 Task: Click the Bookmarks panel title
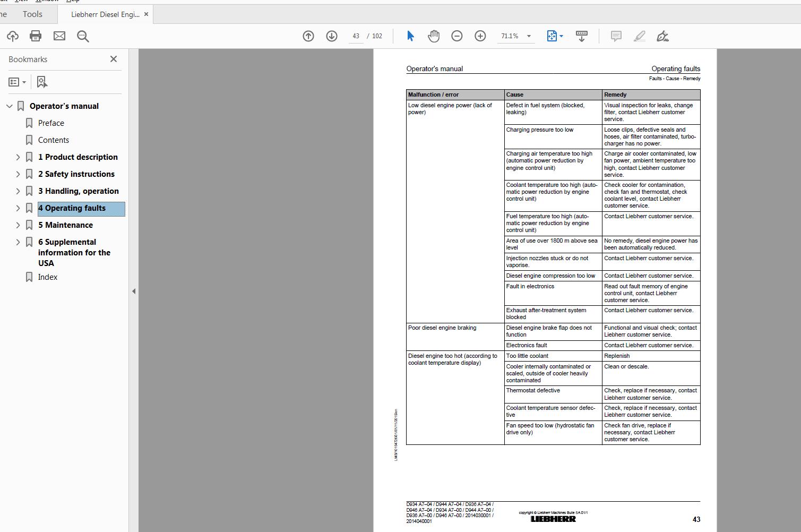28,59
